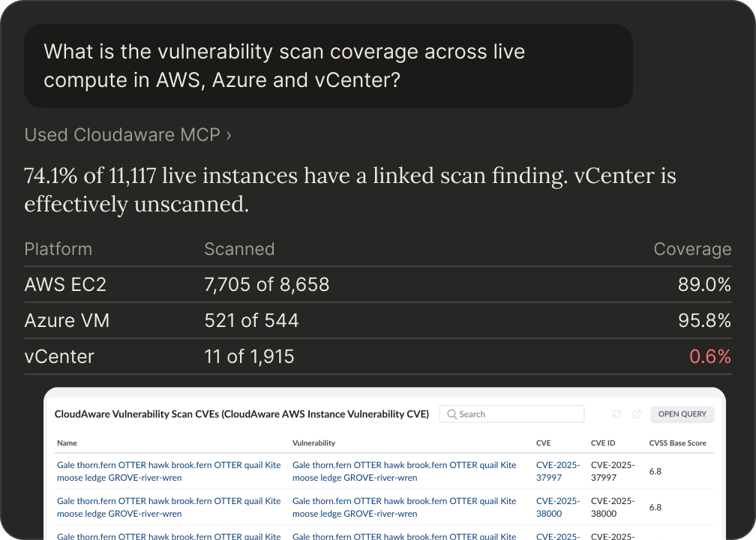Click the Scanned column header

tap(239, 249)
